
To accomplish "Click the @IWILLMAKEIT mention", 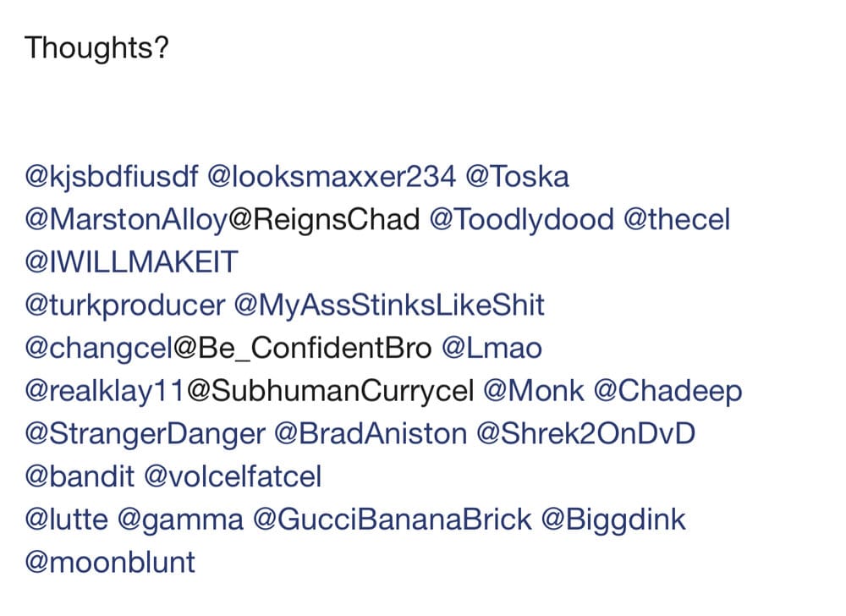I will tap(131, 262).
